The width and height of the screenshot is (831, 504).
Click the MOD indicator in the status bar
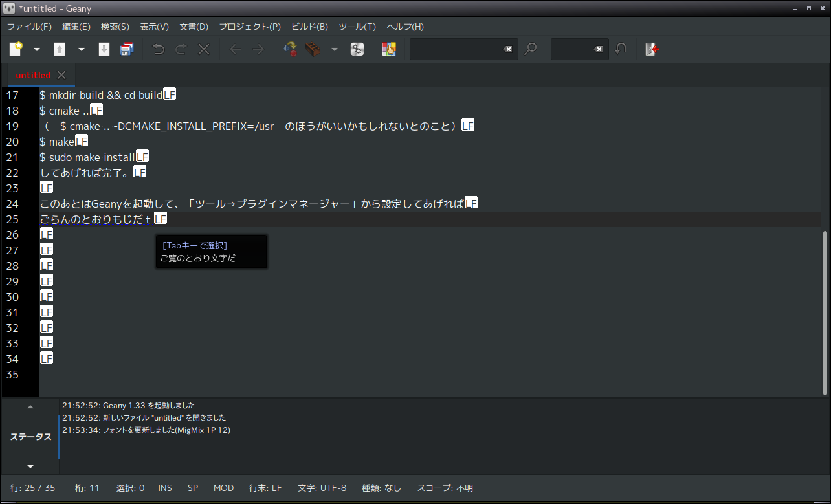[x=224, y=488]
